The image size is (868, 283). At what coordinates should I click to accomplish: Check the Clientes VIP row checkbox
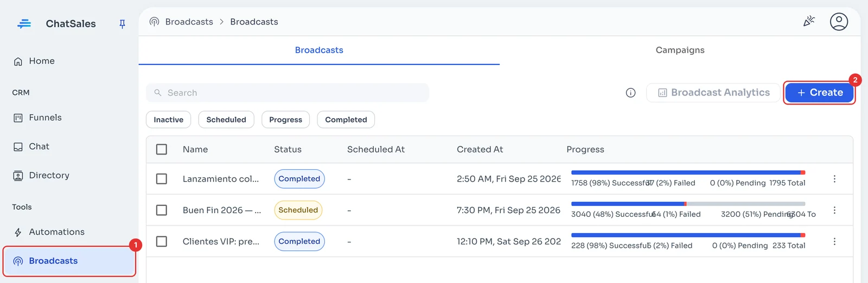[x=162, y=242]
